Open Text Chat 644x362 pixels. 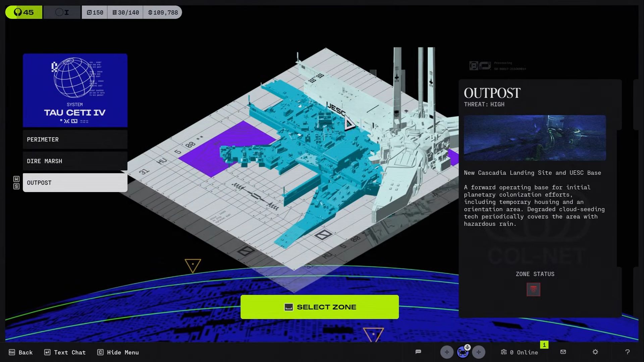[x=65, y=352]
